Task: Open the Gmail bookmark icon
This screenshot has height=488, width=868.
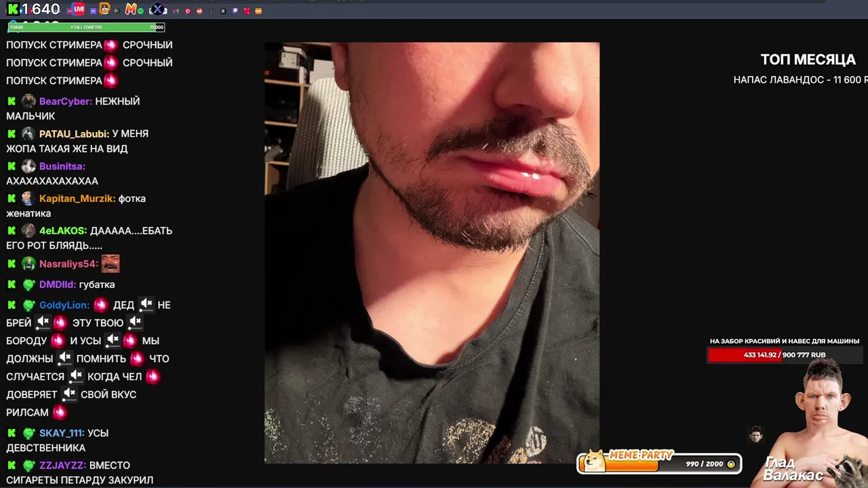Action: [176, 11]
